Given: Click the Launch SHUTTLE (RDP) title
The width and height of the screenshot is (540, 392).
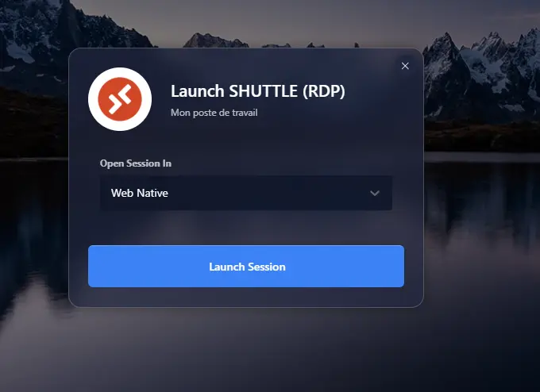Looking at the screenshot, I should click(x=257, y=91).
